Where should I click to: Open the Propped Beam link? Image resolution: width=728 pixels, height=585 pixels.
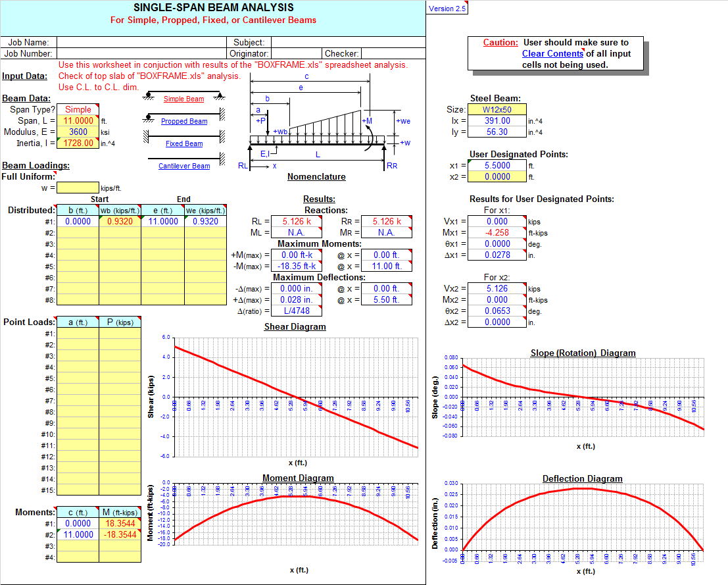tap(184, 121)
